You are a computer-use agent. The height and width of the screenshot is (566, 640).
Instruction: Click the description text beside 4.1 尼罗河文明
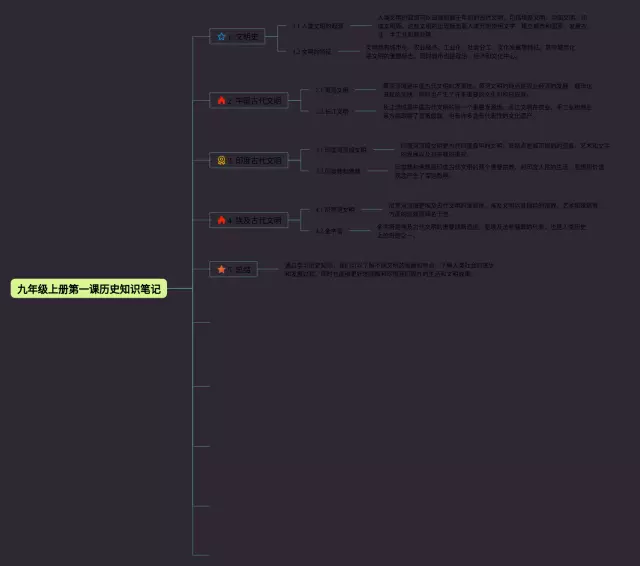click(x=493, y=210)
